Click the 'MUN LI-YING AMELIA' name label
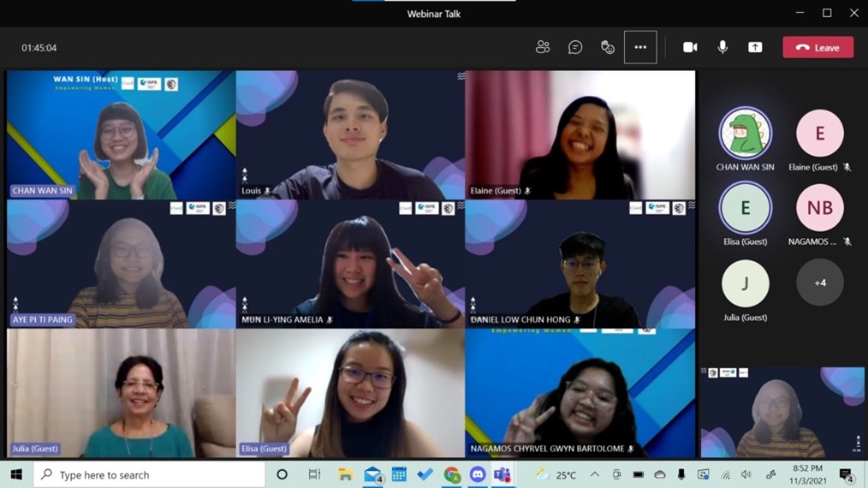This screenshot has width=868, height=488. pos(282,319)
